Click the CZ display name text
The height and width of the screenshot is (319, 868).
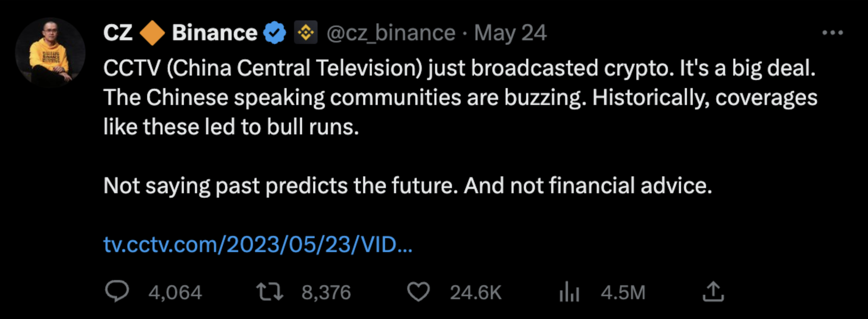118,33
